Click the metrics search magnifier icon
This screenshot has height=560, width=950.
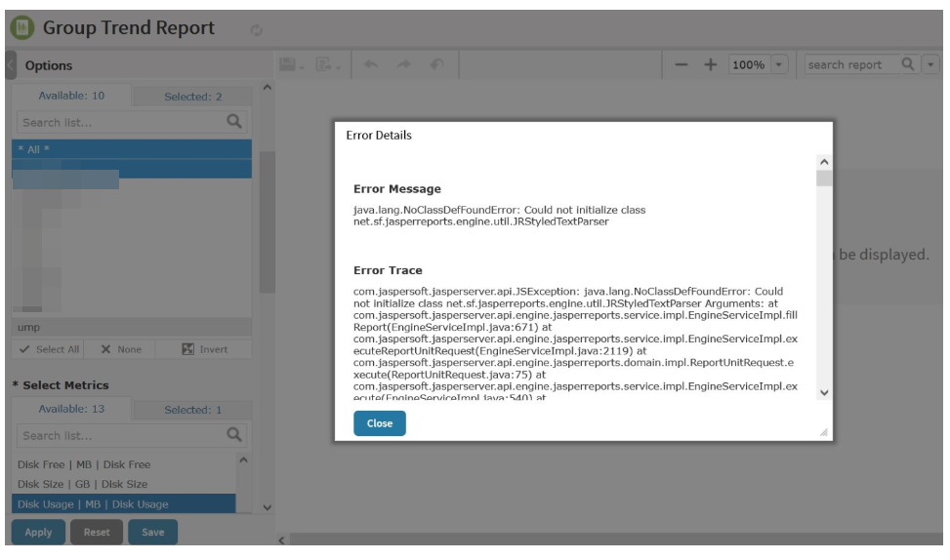234,435
